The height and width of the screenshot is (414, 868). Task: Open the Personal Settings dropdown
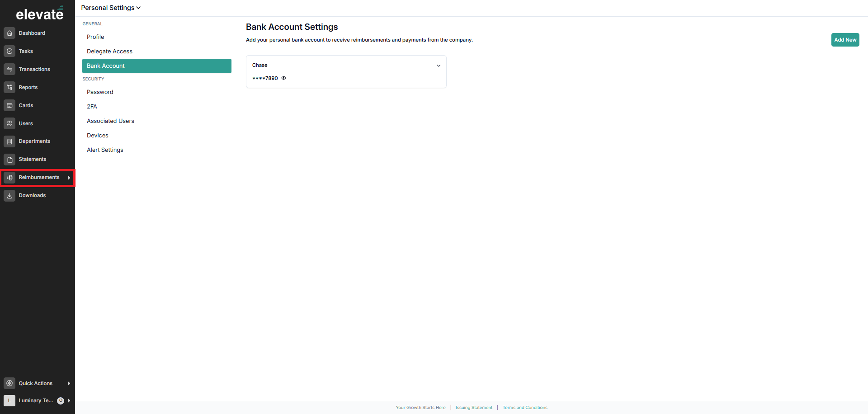[x=111, y=8]
